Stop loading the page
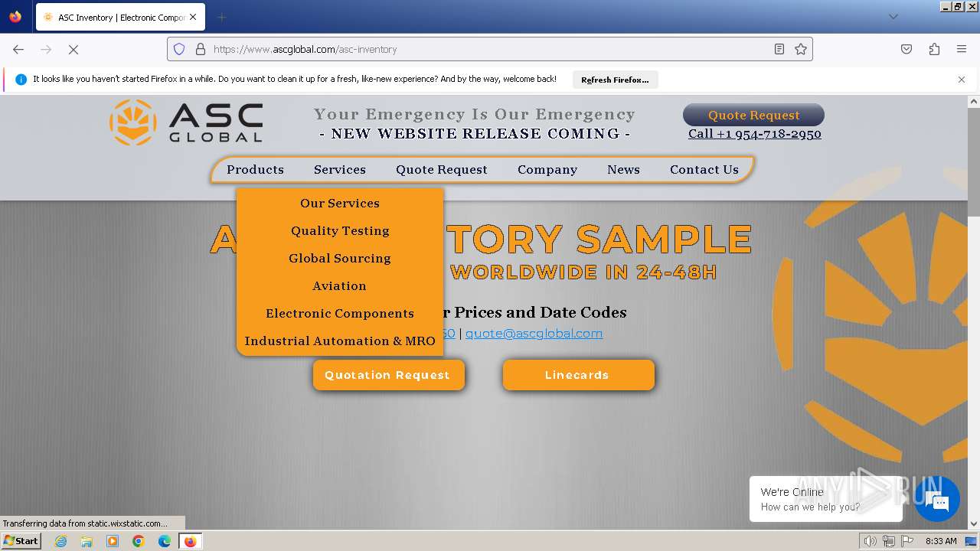Viewport: 980px width, 551px height. (x=73, y=49)
